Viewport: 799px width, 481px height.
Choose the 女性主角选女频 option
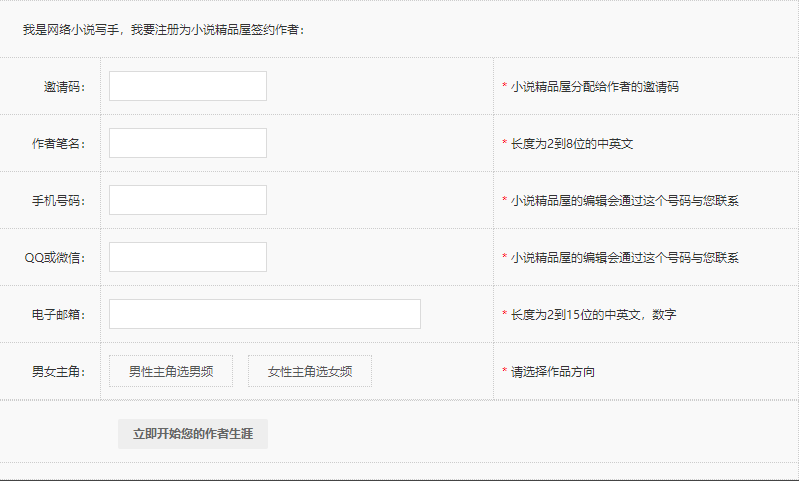[310, 371]
